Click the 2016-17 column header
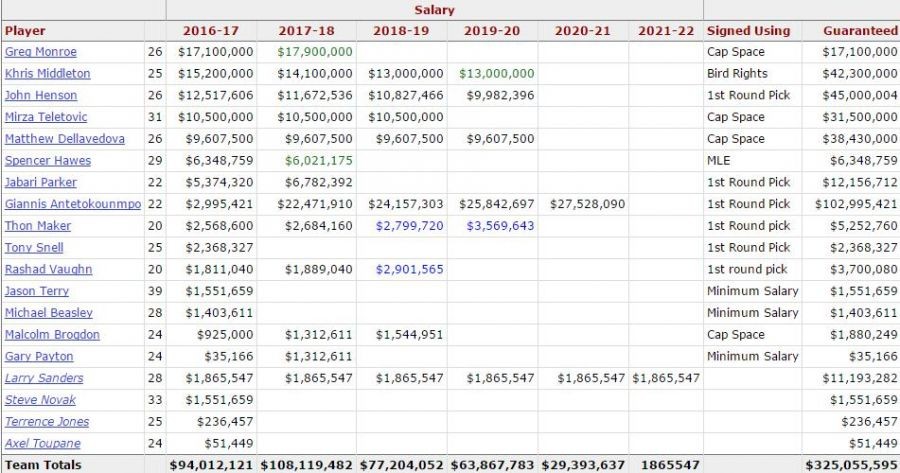 point(211,31)
